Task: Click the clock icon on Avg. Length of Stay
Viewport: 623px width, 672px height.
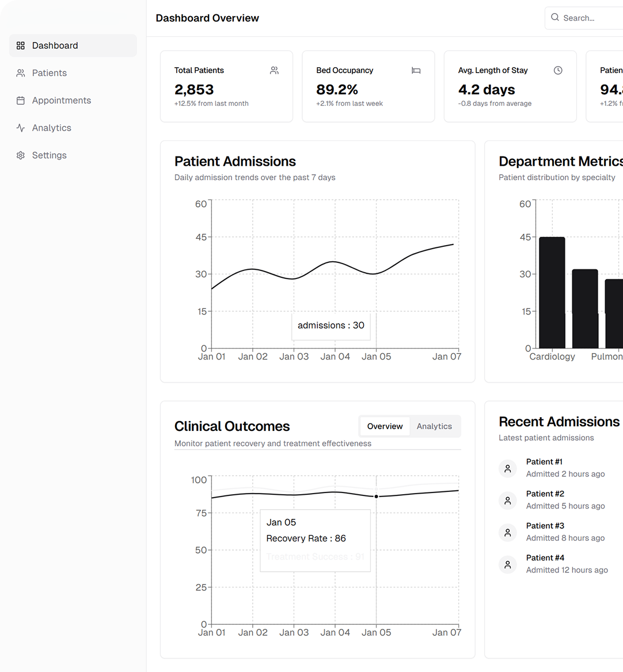Action: 558,70
